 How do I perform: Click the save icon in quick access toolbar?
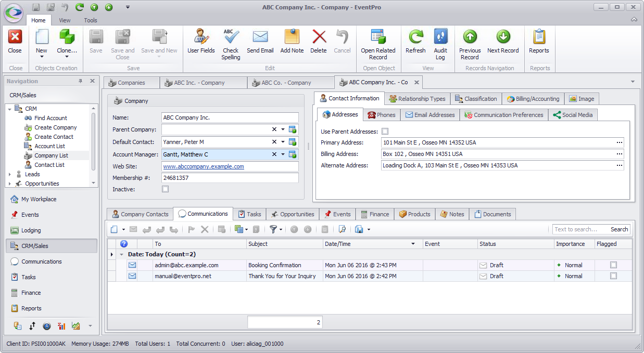(x=36, y=7)
